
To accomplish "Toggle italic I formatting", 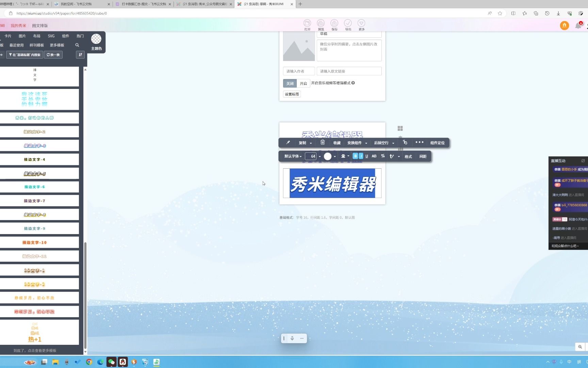I will click(x=361, y=156).
